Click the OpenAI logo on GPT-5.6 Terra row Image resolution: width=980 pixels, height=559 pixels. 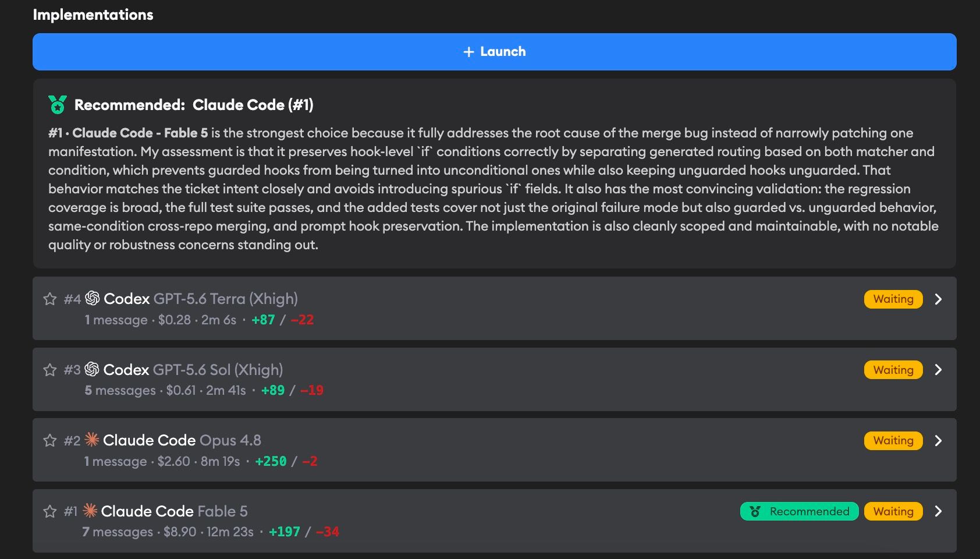[x=92, y=298]
